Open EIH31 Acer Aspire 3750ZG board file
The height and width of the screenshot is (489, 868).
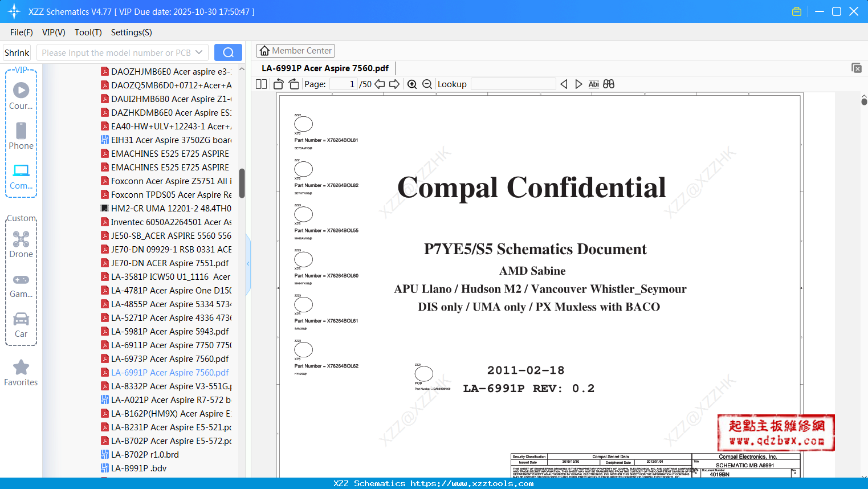(166, 140)
